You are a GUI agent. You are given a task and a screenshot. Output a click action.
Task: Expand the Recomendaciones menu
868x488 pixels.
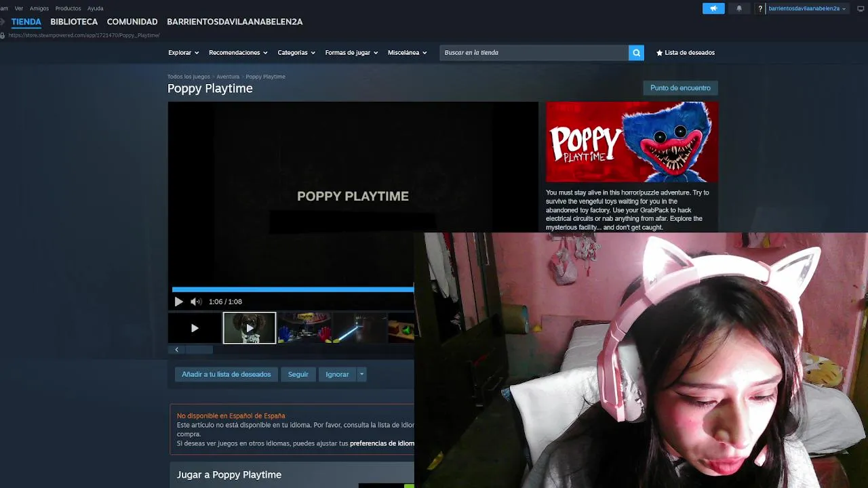[238, 52]
